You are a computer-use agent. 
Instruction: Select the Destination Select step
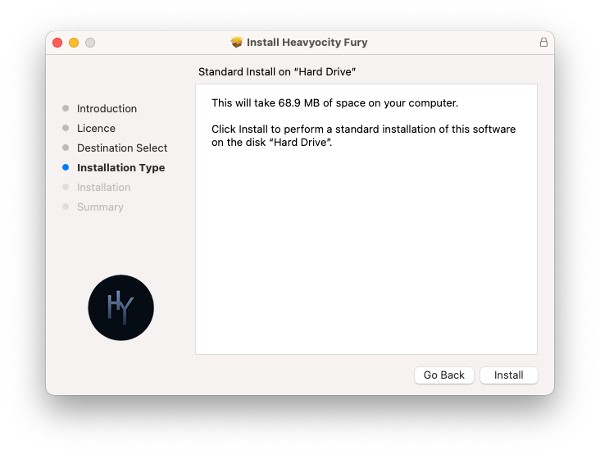click(x=122, y=148)
